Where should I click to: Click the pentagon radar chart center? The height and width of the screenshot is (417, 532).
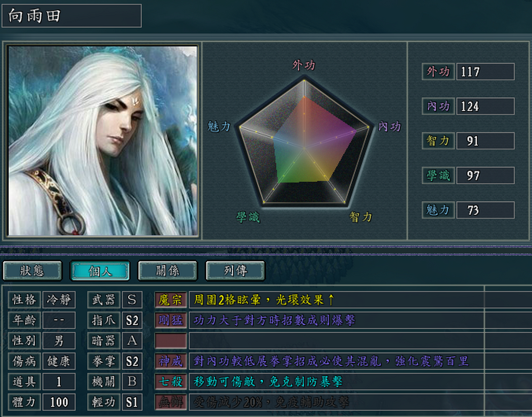(304, 149)
